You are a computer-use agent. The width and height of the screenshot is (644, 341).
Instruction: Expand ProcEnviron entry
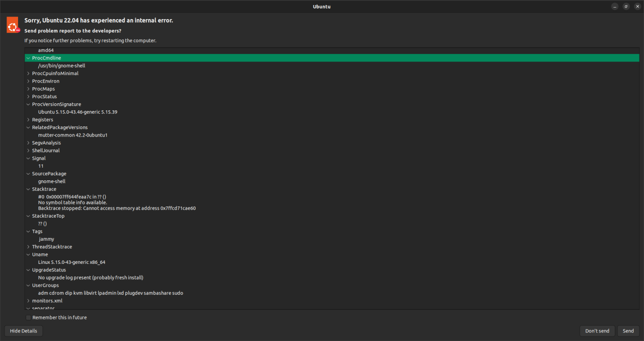(x=28, y=81)
